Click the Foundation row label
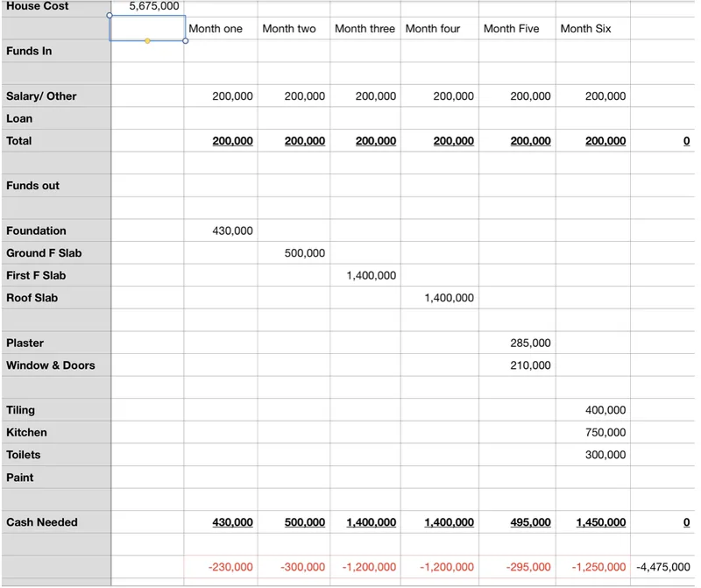 click(56, 230)
